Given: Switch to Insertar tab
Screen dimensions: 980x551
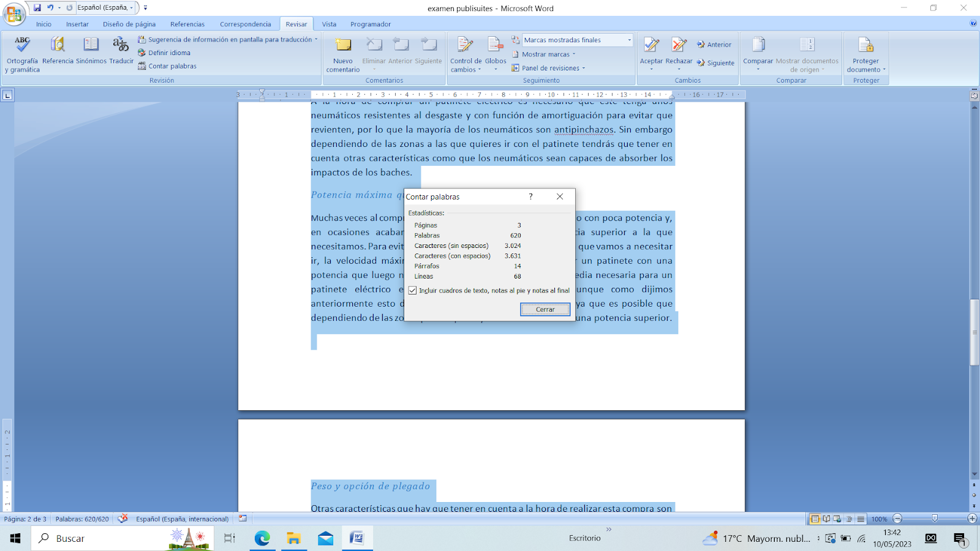Looking at the screenshot, I should coord(77,24).
